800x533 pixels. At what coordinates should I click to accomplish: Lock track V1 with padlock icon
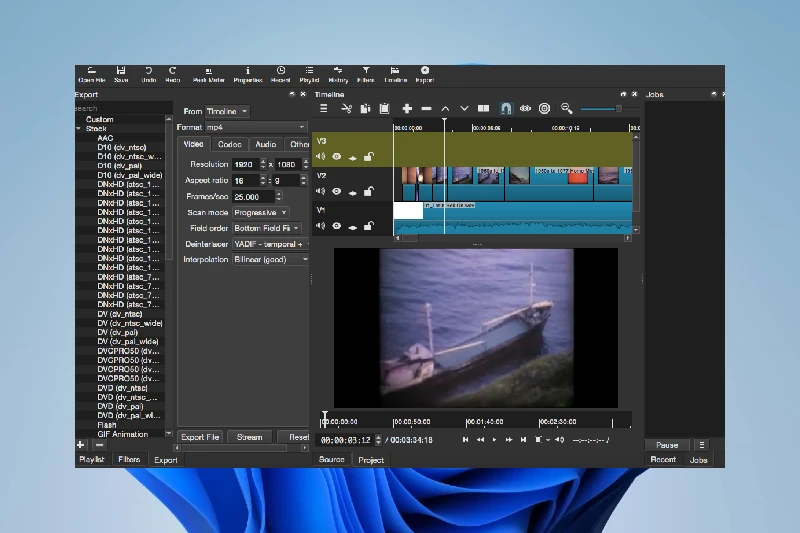[368, 226]
